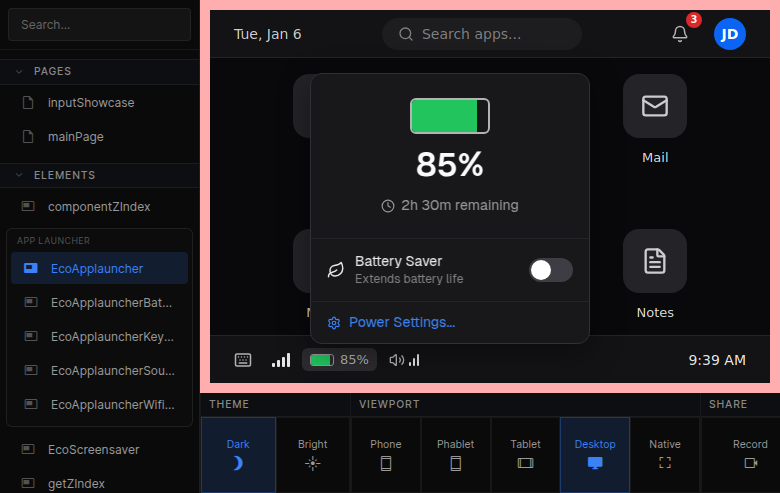Select EcoScreensaver in elements list
Image resolution: width=780 pixels, height=493 pixels.
point(94,449)
